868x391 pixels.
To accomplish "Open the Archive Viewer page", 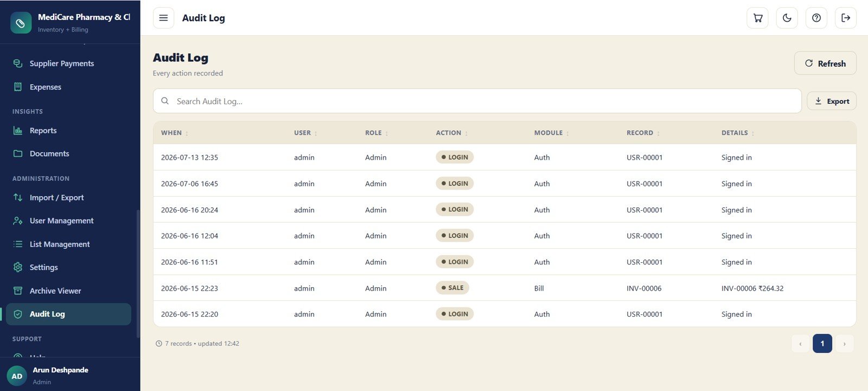I will pos(55,291).
